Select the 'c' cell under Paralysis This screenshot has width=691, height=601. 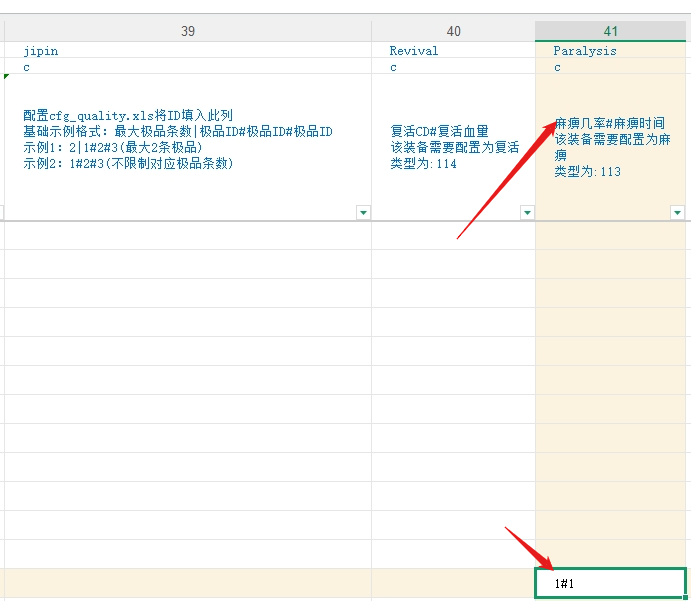[611, 66]
